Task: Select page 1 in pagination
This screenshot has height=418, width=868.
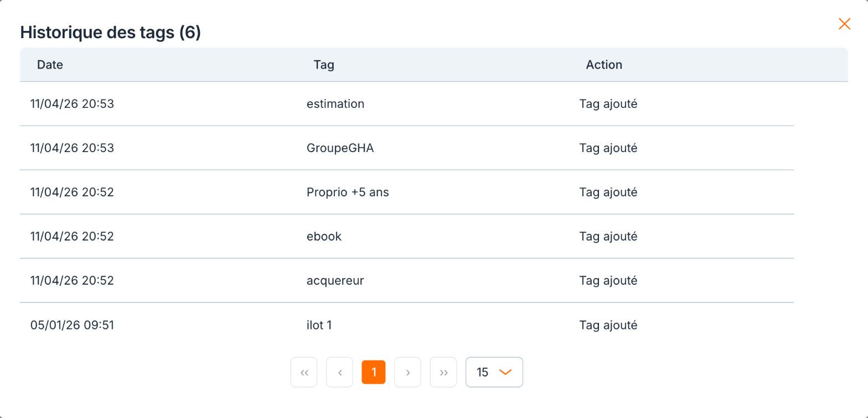Action: point(374,372)
